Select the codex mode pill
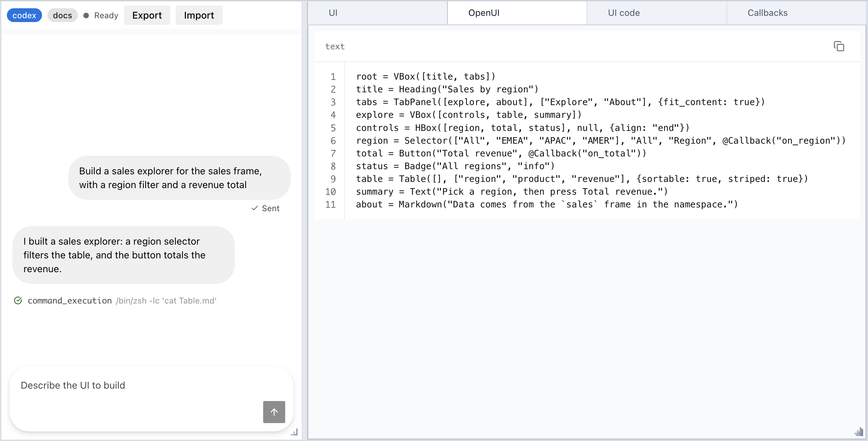868x441 pixels. tap(24, 16)
